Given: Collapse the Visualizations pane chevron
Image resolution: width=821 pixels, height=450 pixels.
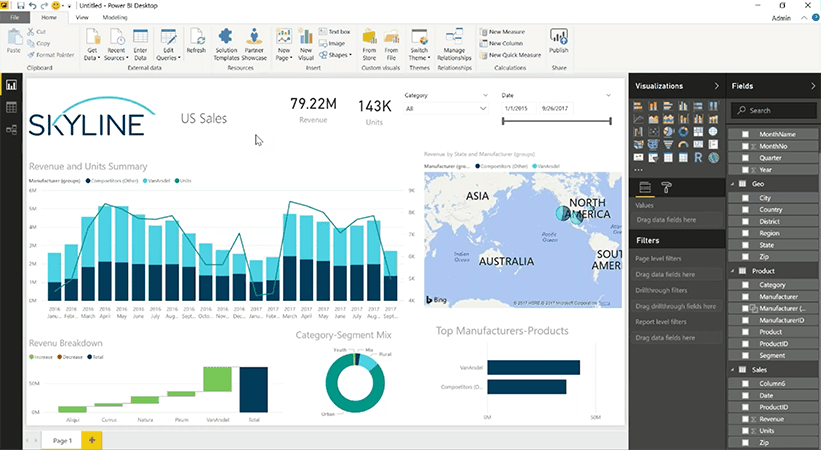Looking at the screenshot, I should click(x=716, y=87).
